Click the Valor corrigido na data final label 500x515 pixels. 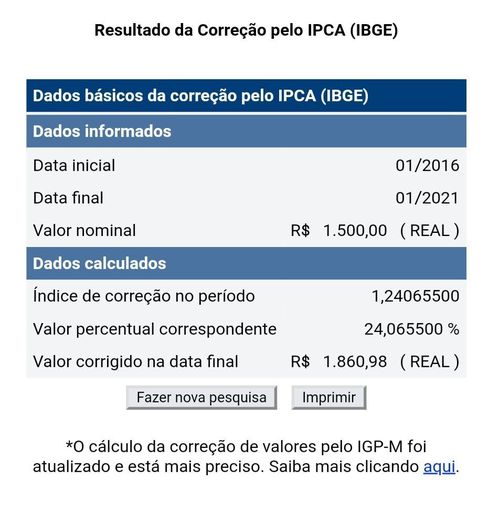coord(136,362)
